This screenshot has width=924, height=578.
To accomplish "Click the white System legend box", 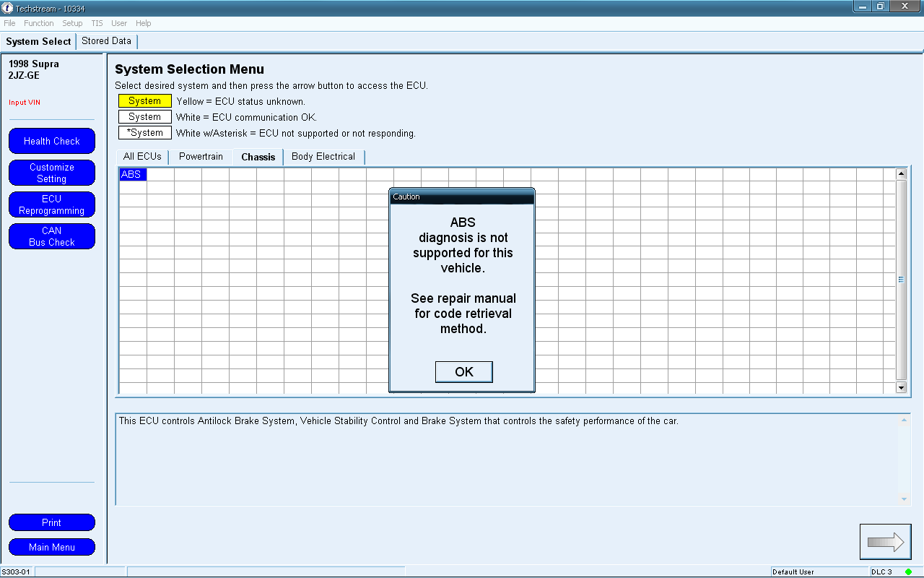I will tap(145, 117).
